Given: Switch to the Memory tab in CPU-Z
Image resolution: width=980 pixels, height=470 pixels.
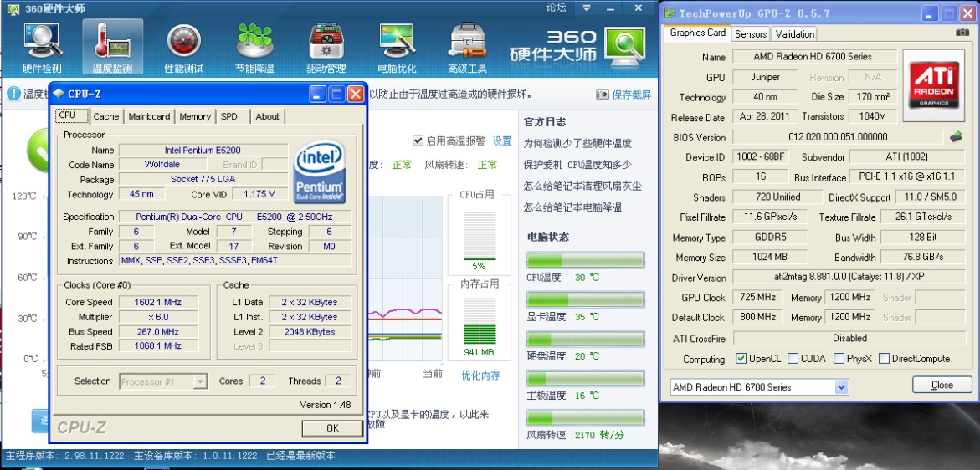Looking at the screenshot, I should pos(195,117).
